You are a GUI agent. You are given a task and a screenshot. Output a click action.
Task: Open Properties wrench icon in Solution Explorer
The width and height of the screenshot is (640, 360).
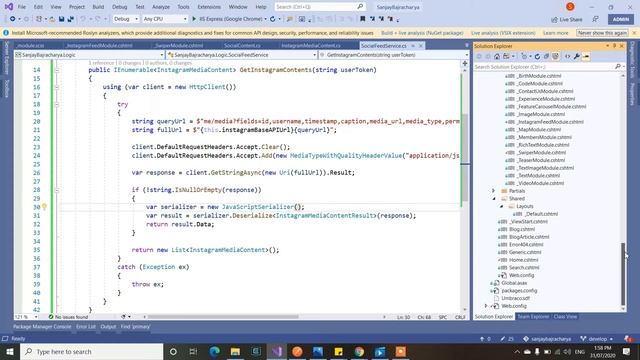577,56
